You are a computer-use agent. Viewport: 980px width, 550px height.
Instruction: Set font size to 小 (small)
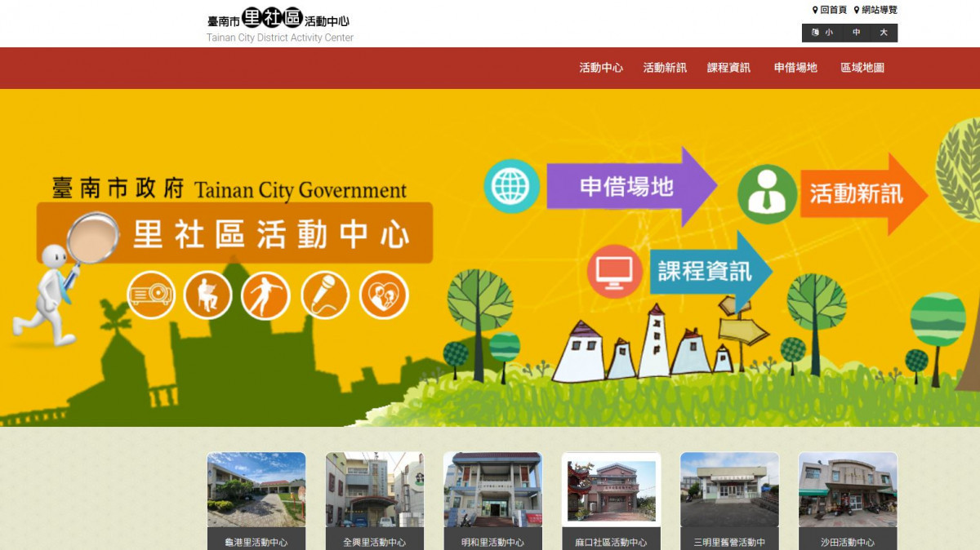pos(829,33)
